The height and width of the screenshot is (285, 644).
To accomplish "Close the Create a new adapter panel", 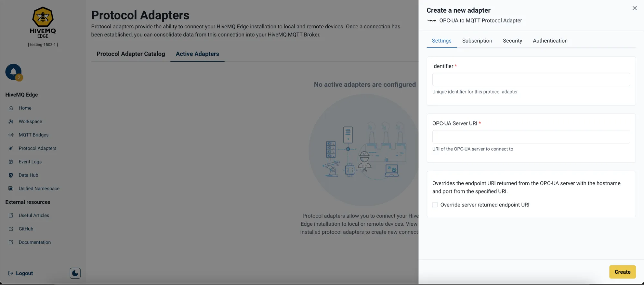I will click(634, 8).
